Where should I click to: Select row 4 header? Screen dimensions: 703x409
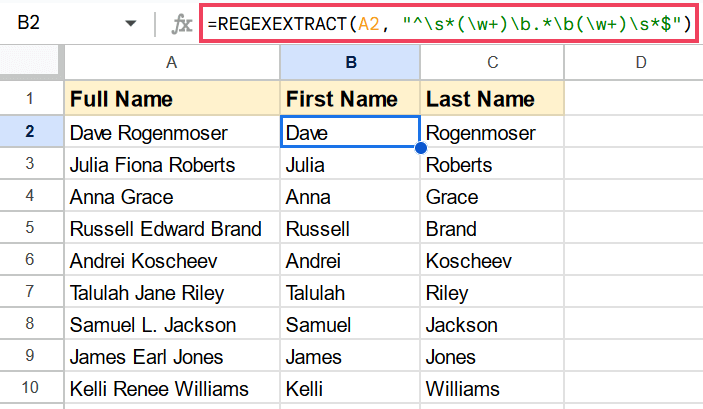click(x=31, y=196)
